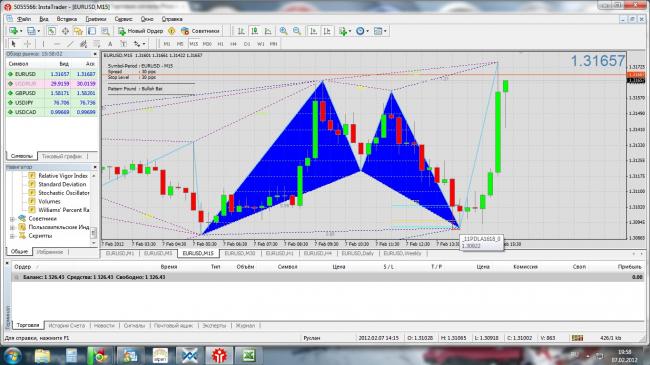
Task: Click the trendline drawing tool
Action: pyautogui.click(x=70, y=44)
